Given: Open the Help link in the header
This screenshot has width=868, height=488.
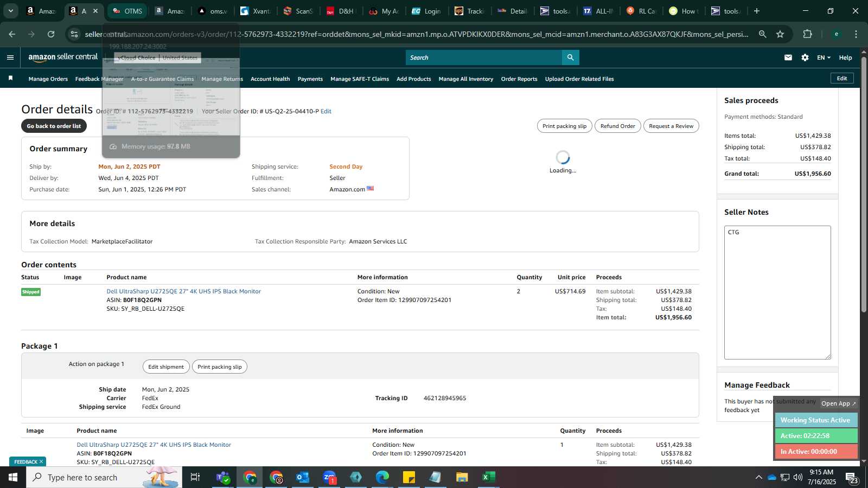Looking at the screenshot, I should pos(845,57).
